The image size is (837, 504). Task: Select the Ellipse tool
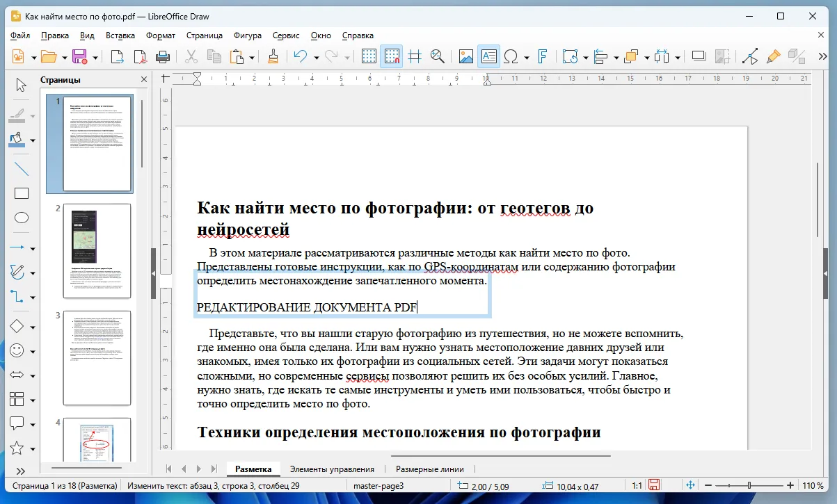tap(21, 218)
